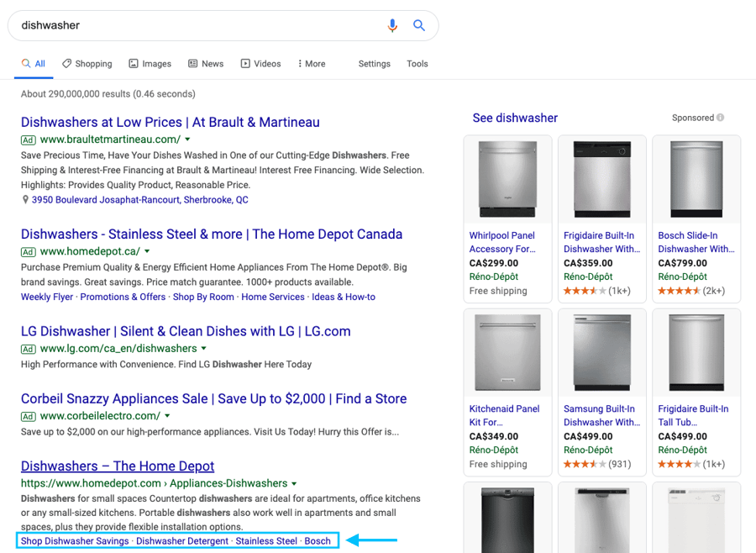Open Settings under search bar
The width and height of the screenshot is (756, 553).
click(374, 64)
